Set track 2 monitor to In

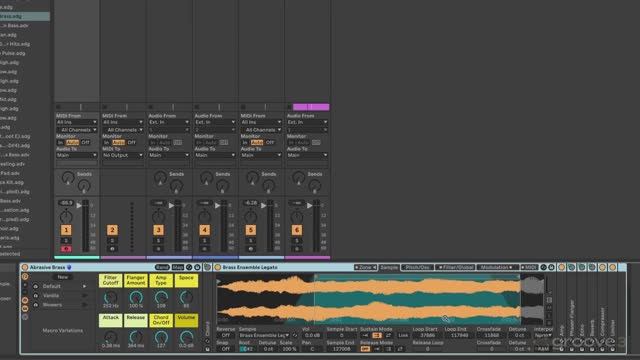point(107,142)
